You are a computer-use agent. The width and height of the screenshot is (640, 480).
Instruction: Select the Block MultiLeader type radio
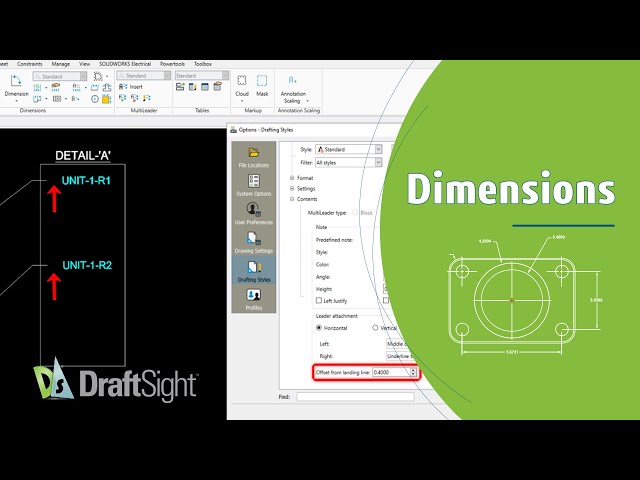[x=355, y=213]
